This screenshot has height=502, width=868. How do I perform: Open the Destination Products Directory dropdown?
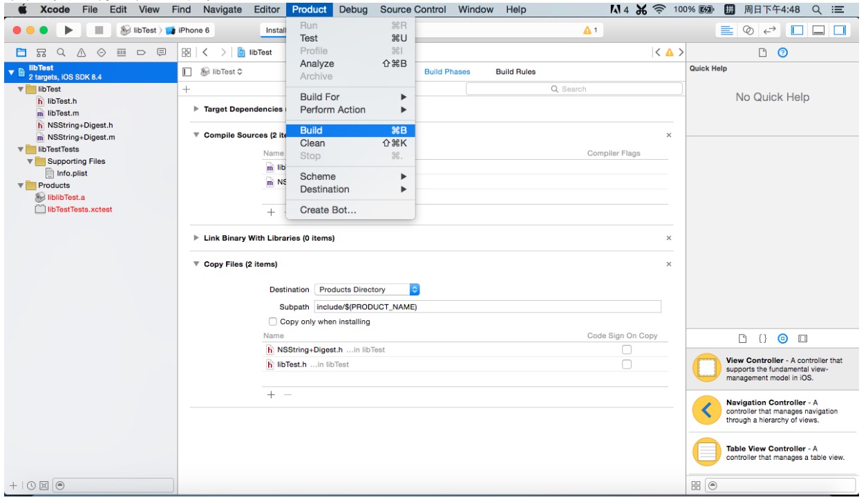[367, 290]
